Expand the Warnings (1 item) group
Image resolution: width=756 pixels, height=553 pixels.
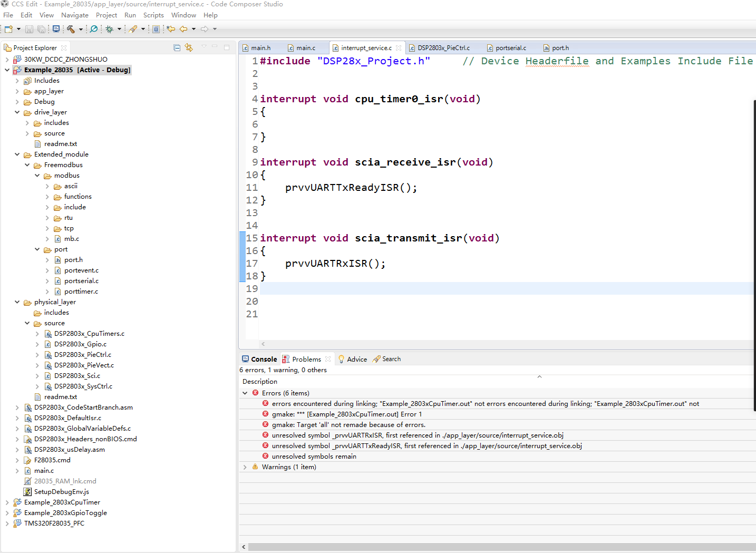[x=245, y=467]
